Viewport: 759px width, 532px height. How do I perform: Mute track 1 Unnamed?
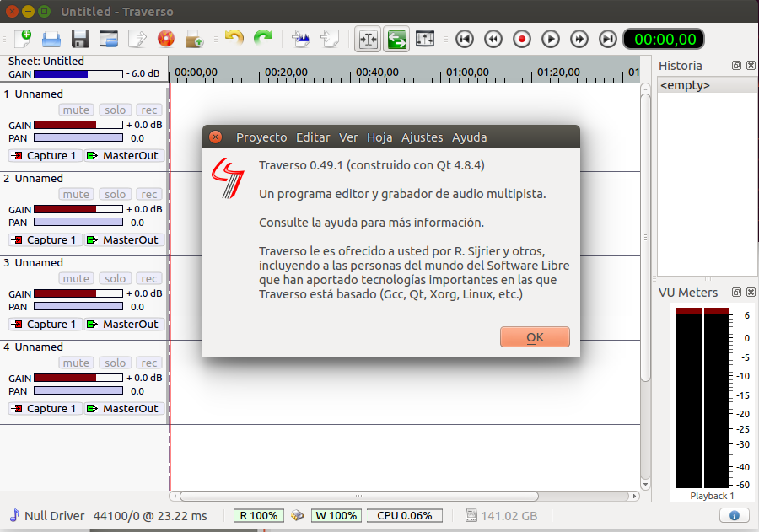76,110
